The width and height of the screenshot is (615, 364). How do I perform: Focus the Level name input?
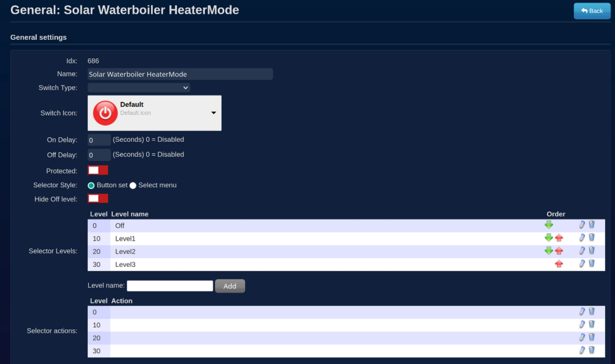point(170,286)
